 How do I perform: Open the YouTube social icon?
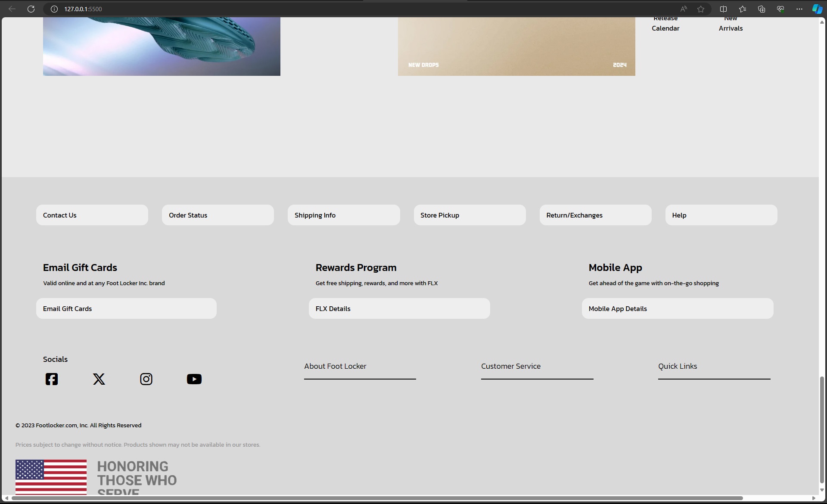194,379
